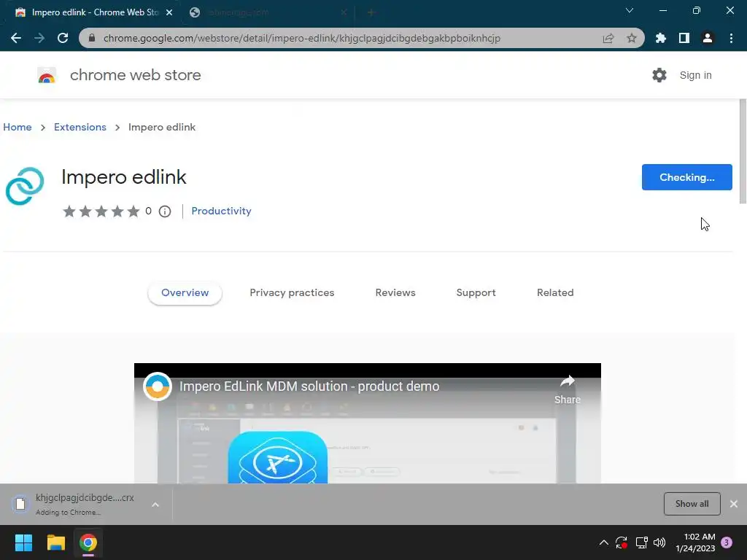Open the tab search dropdown
Viewport: 747px width, 560px height.
(x=630, y=10)
